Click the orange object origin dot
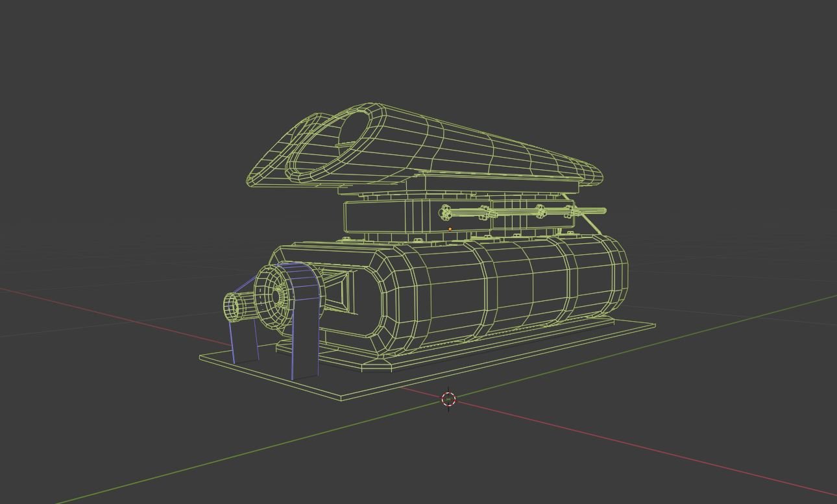 [x=450, y=229]
